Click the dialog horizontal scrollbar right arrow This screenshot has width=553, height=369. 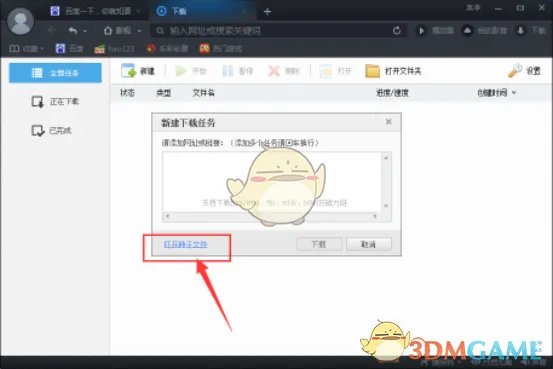click(375, 216)
